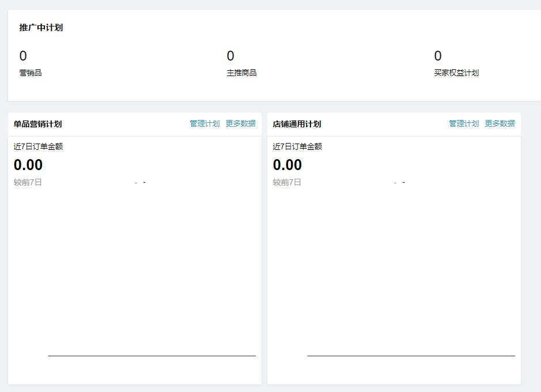
Task: Open 更多数据 in the 店铺通用计划 panel
Action: point(500,123)
